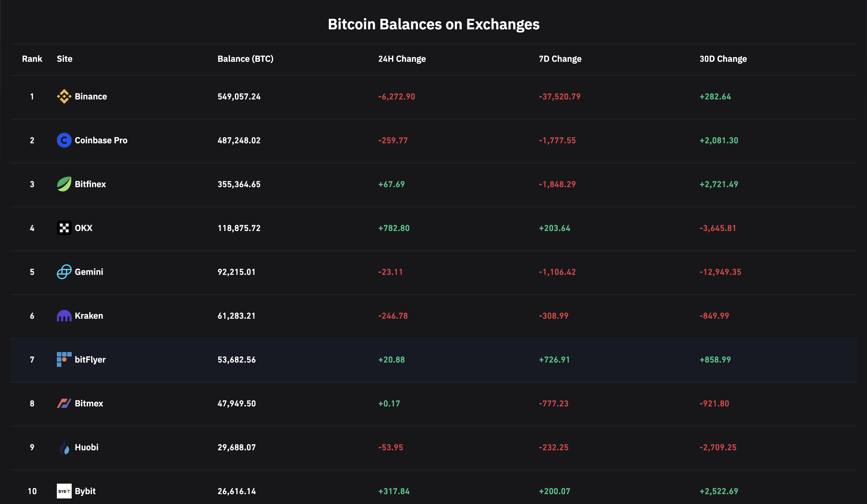Sort by the Rank column header
Image resolution: width=867 pixels, height=504 pixels.
pos(32,59)
